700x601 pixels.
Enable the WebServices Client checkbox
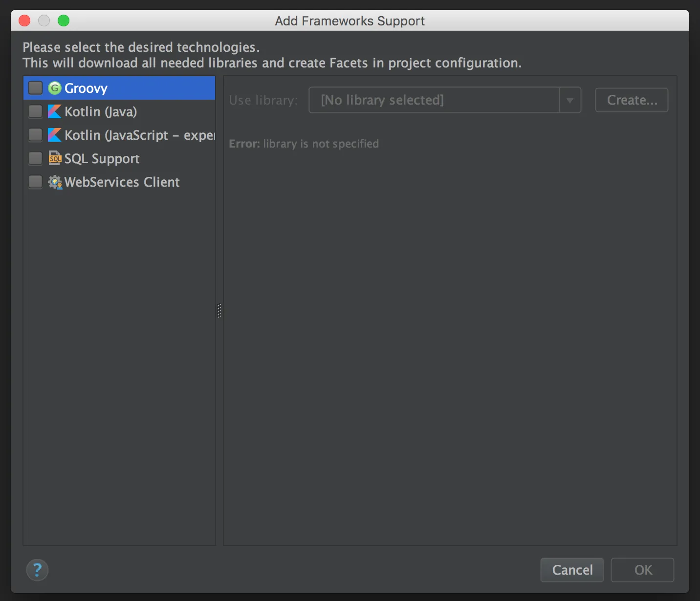[35, 182]
